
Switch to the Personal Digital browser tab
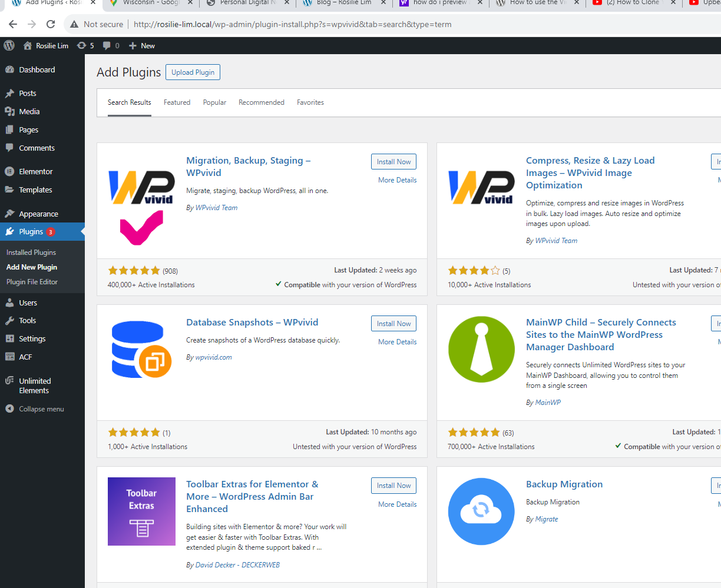pos(247,3)
